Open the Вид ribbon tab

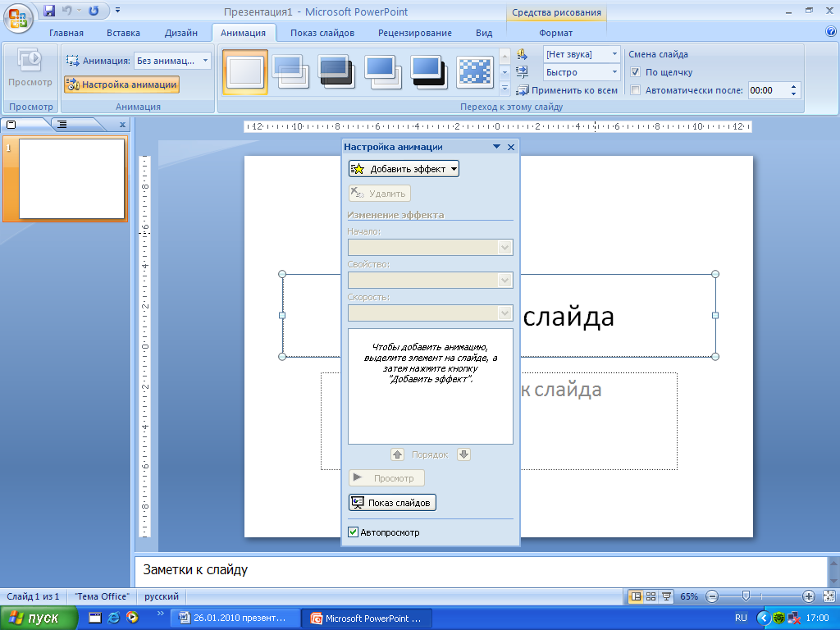pos(484,33)
